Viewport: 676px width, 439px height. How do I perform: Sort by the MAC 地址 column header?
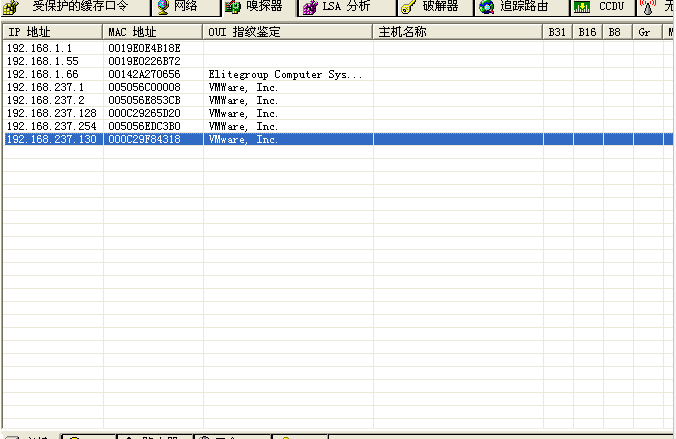153,32
